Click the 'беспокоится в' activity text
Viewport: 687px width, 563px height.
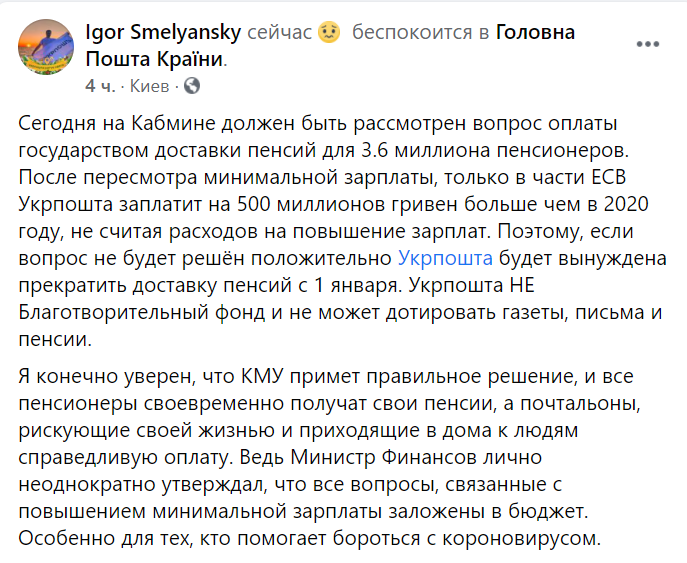point(421,33)
